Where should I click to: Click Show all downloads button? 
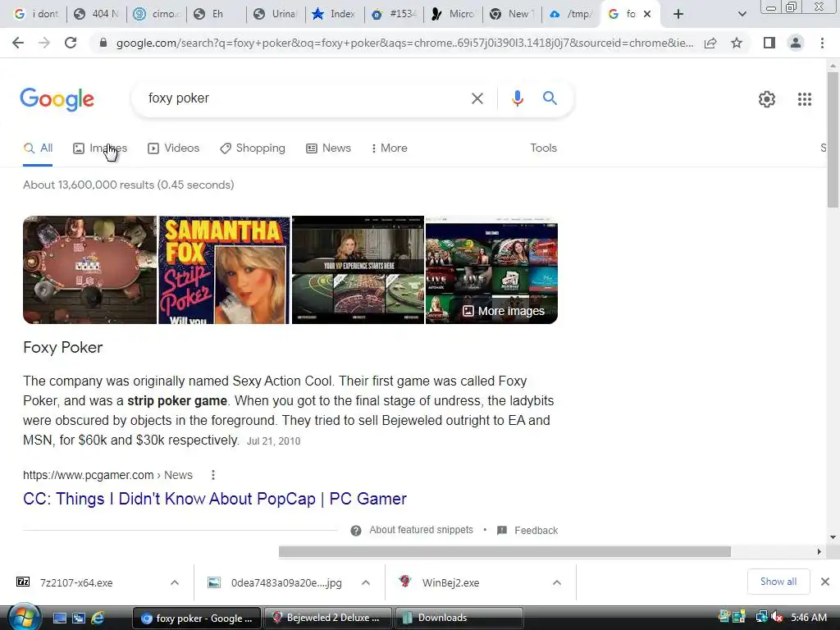778,582
